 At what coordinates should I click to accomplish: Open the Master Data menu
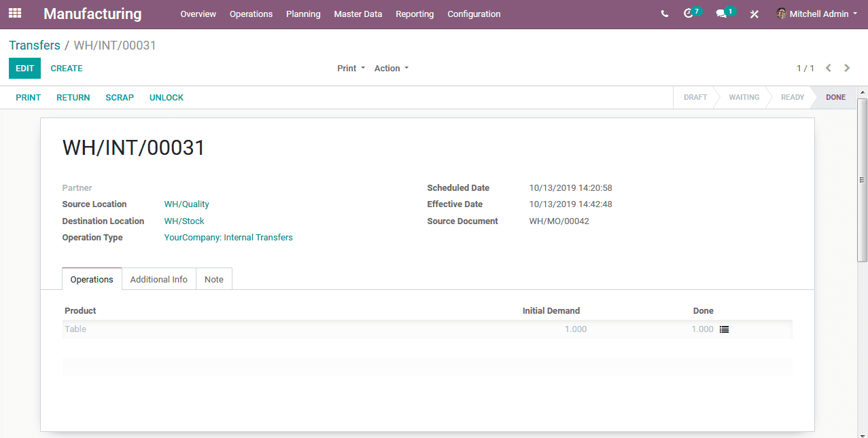coord(358,14)
